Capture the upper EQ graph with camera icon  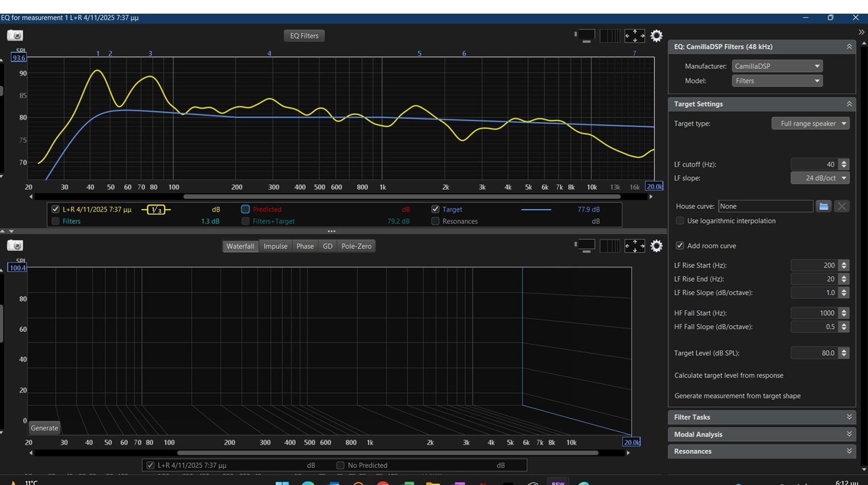(x=15, y=36)
